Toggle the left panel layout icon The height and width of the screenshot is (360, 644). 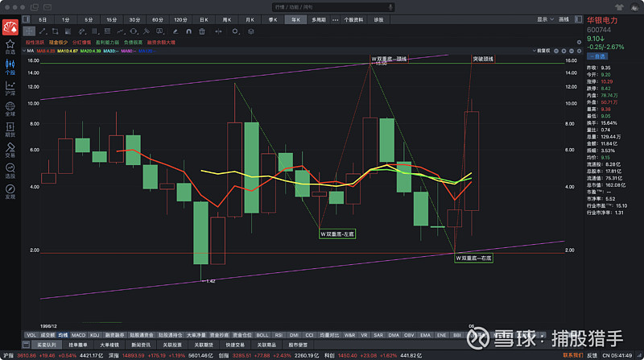(x=27, y=19)
